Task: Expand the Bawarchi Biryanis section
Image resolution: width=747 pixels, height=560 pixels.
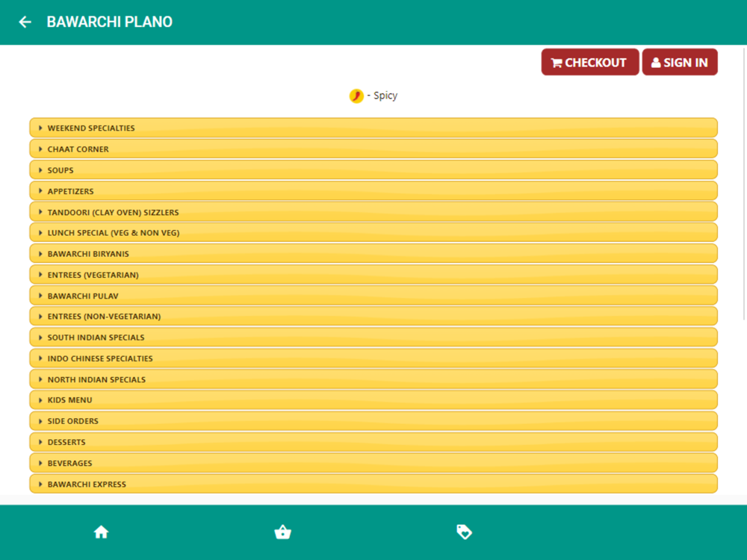Action: click(373, 253)
